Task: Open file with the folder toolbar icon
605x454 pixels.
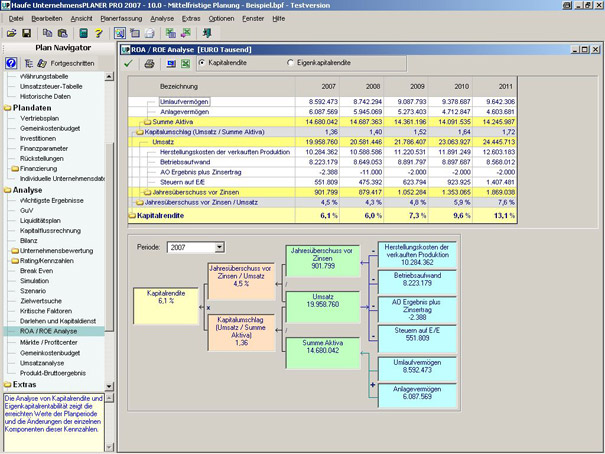Action: 12,33
